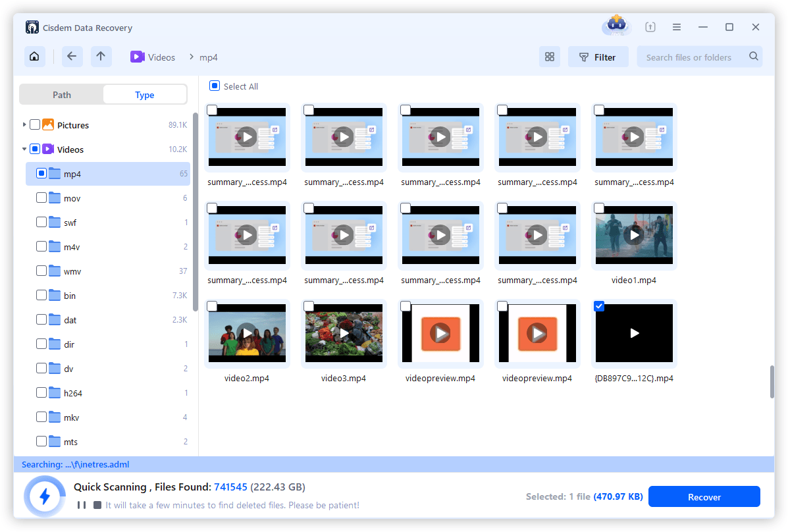Uncheck the selected {DB897C9...12C}.mp4 checkbox
Image resolution: width=788 pixels, height=532 pixels.
[599, 306]
